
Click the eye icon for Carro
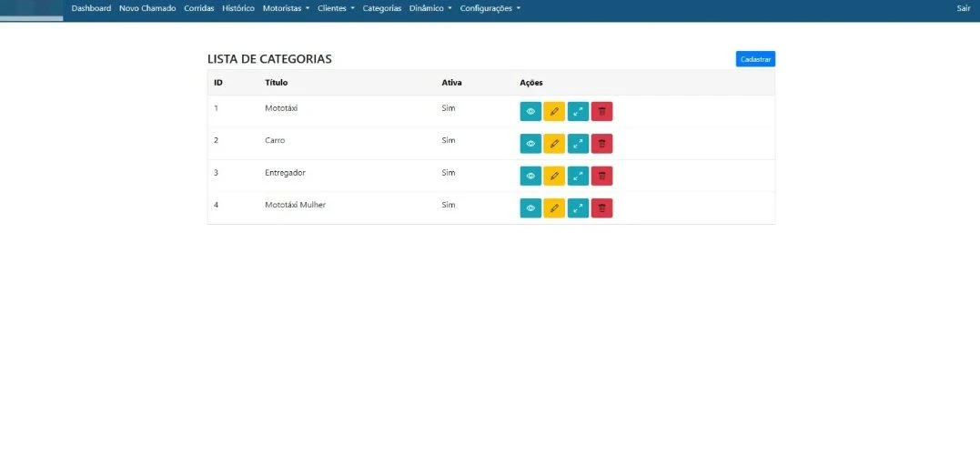pyautogui.click(x=530, y=144)
